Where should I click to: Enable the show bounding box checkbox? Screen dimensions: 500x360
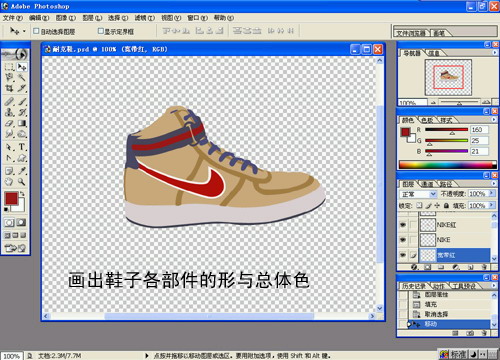(100, 31)
